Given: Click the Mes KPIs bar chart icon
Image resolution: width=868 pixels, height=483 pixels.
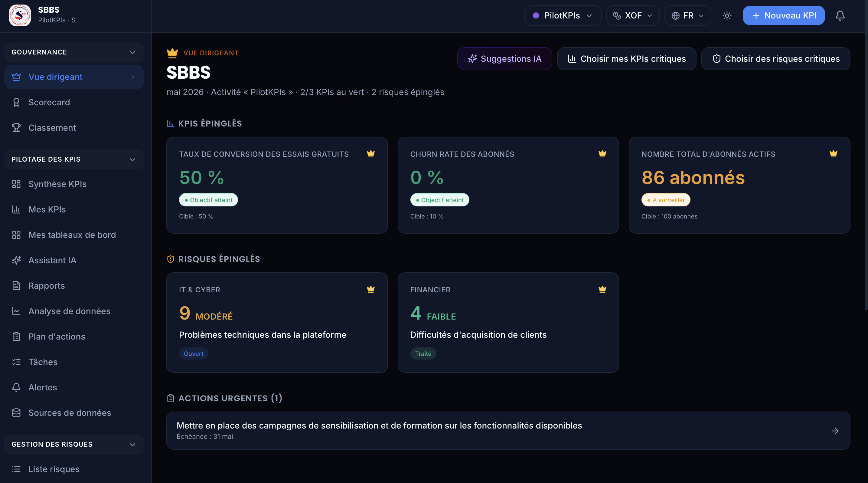Looking at the screenshot, I should coord(16,209).
